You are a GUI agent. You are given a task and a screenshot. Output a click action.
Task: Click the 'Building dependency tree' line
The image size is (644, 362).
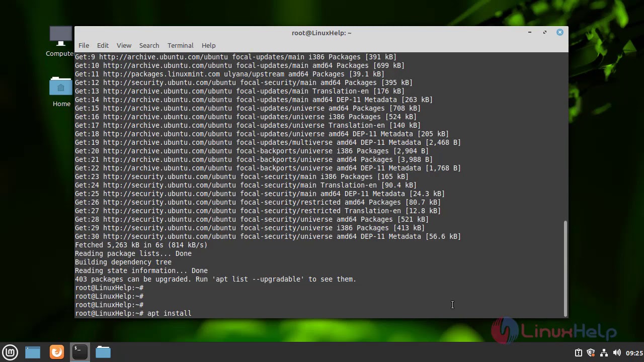[x=123, y=262]
